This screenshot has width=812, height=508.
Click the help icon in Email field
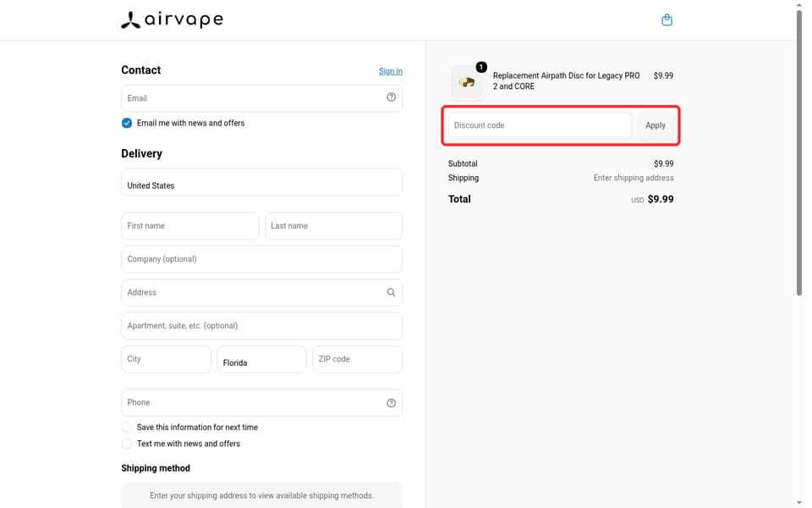point(391,97)
